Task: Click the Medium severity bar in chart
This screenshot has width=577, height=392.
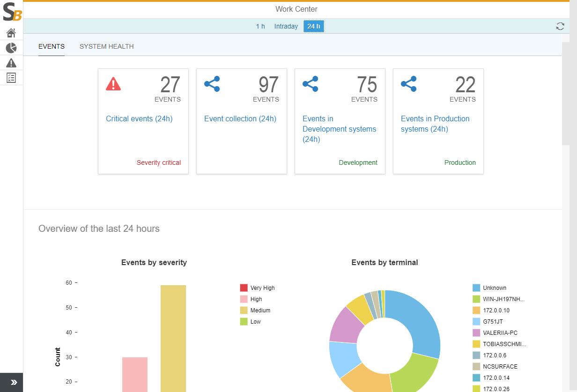Action: click(173, 339)
